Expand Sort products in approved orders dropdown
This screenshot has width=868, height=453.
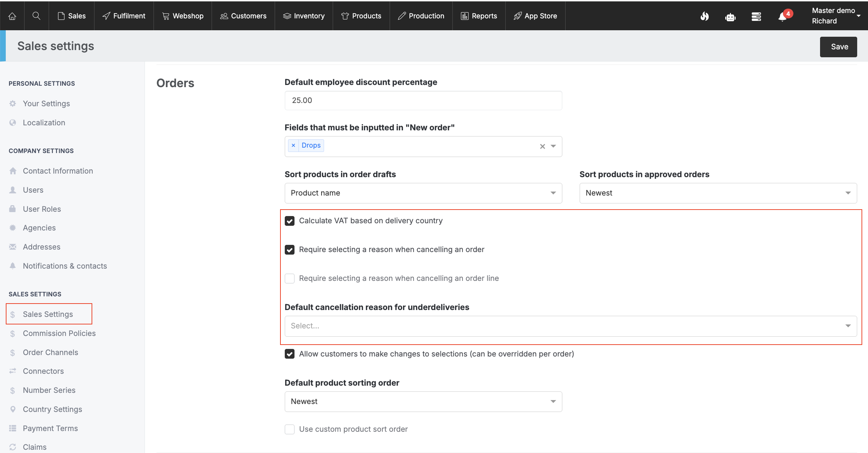pos(718,193)
